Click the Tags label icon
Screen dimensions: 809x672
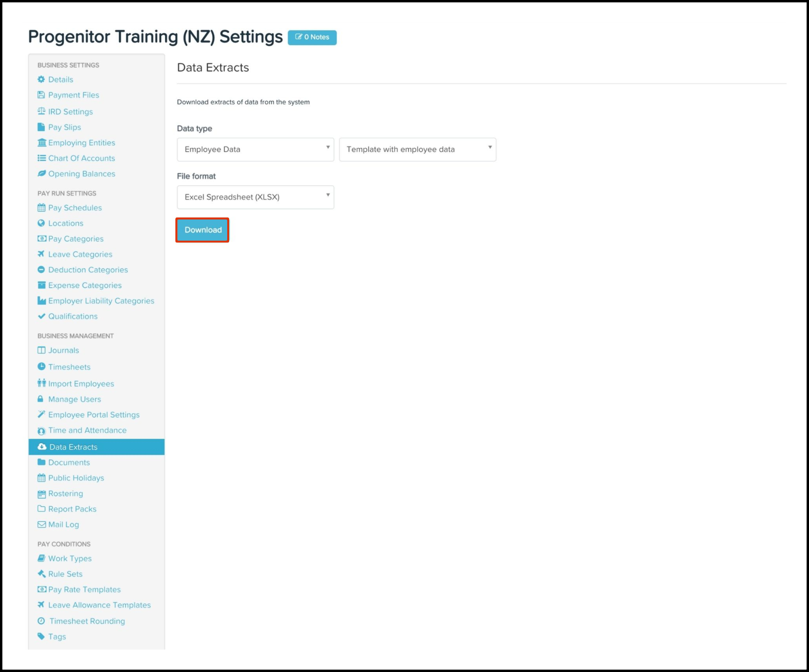(x=41, y=636)
